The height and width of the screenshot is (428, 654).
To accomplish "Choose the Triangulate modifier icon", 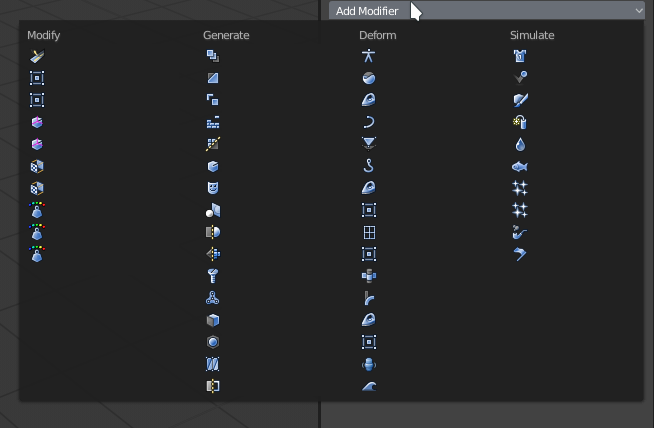I will click(213, 364).
